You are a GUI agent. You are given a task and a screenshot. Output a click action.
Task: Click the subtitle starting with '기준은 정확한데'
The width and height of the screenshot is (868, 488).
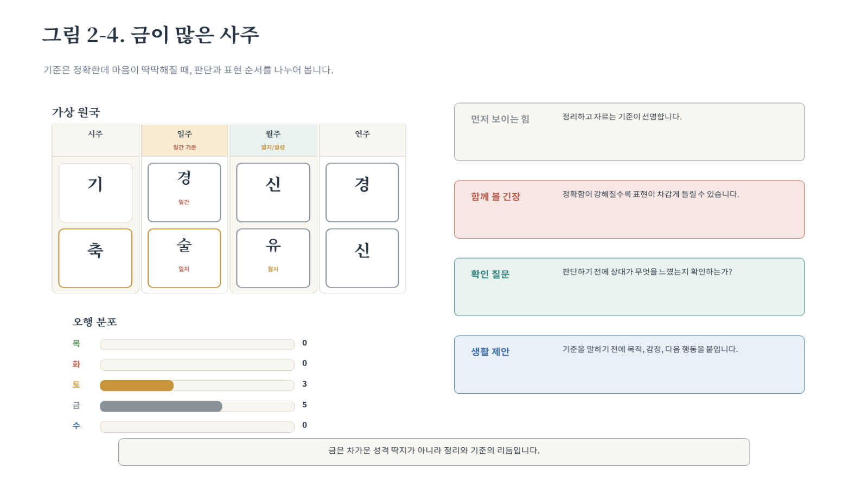188,70
